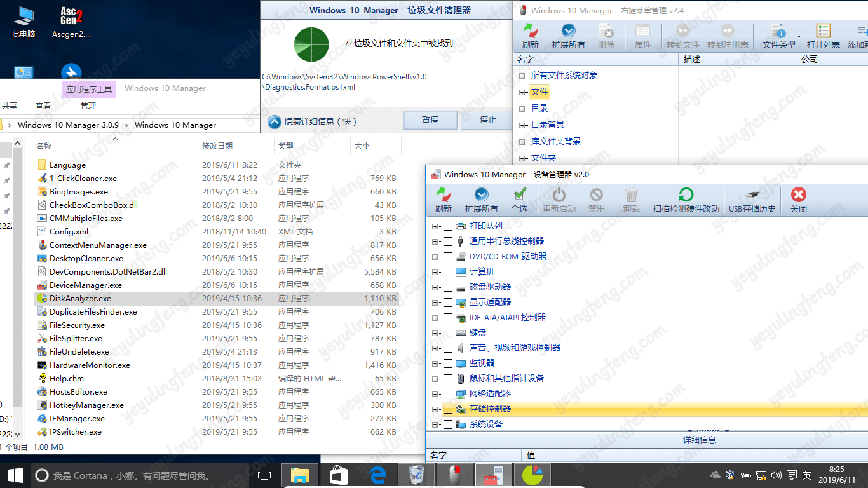Open the Windows Start menu

click(15, 475)
